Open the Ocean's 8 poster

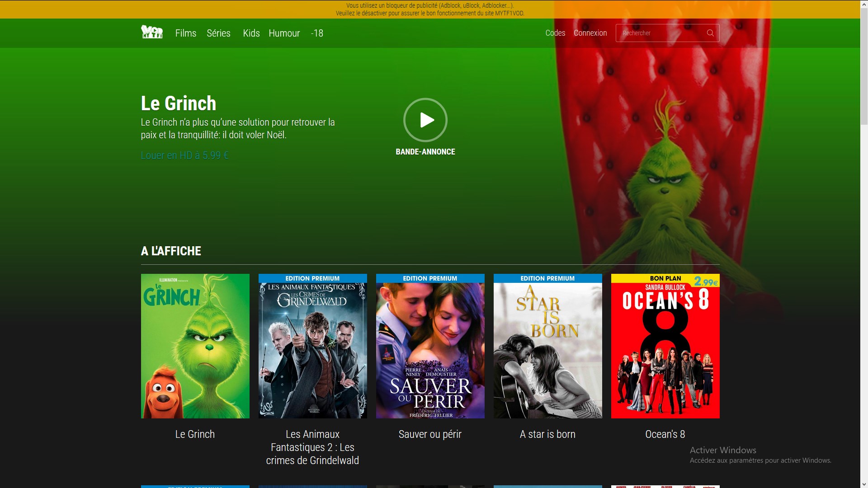665,346
